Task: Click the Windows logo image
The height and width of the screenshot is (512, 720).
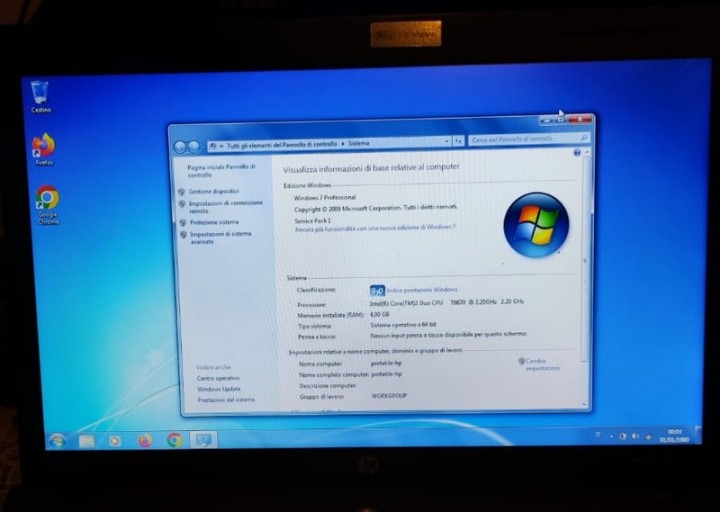Action: [536, 225]
